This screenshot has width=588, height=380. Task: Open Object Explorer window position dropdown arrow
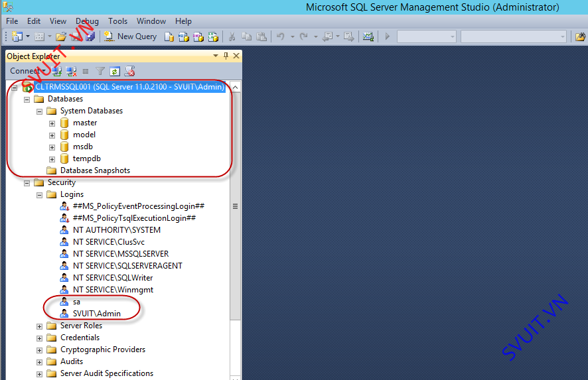(216, 56)
